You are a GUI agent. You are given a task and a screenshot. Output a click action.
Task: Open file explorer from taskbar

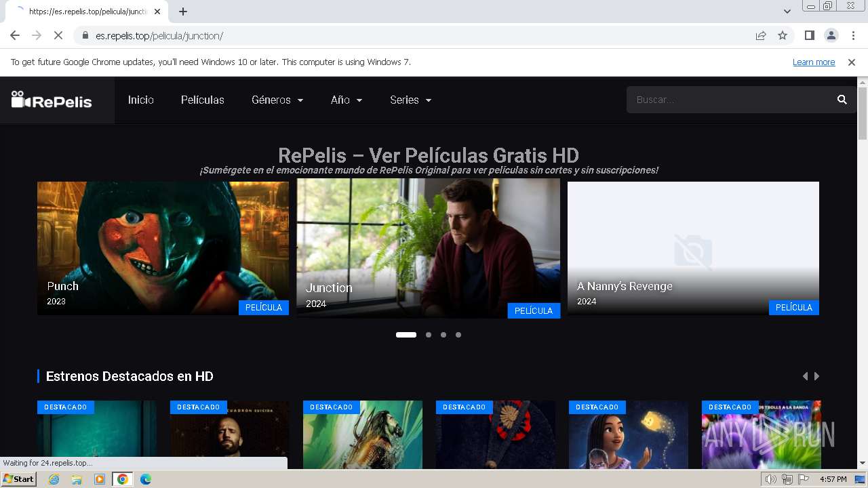(x=77, y=479)
